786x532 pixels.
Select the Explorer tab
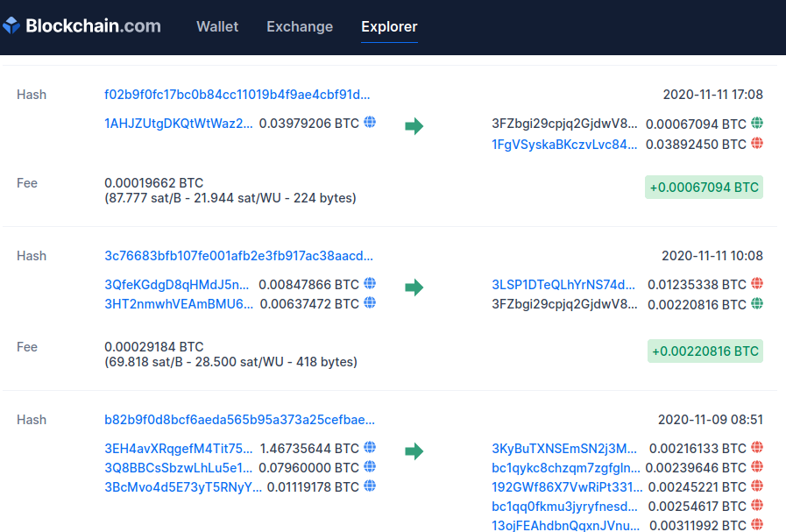pos(389,26)
